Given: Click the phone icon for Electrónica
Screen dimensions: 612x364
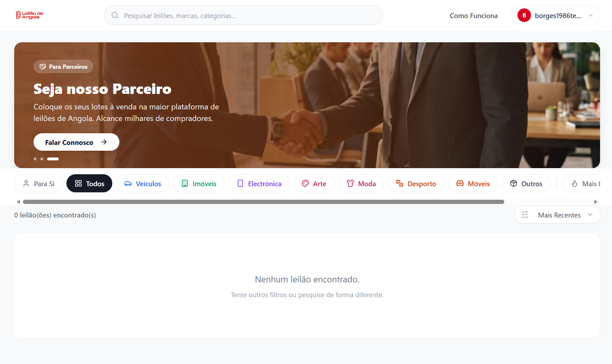Looking at the screenshot, I should click(240, 184).
